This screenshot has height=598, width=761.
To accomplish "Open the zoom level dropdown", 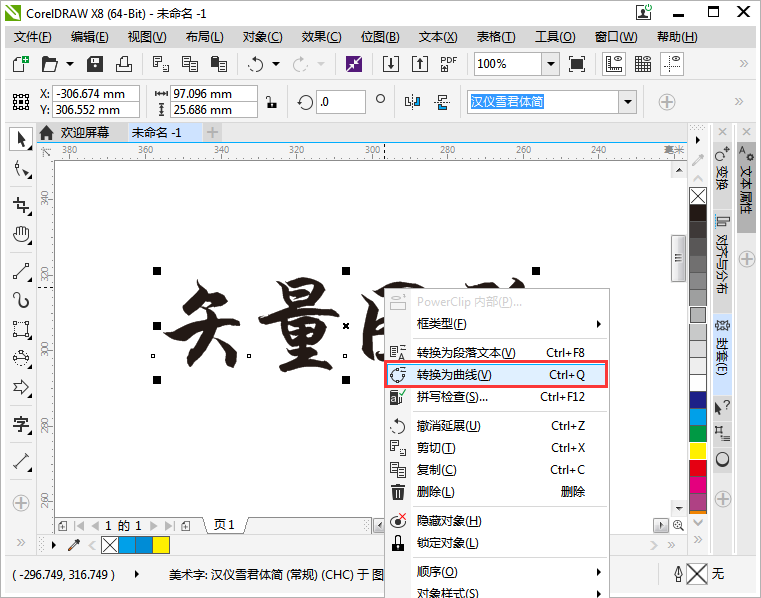I will tap(550, 64).
